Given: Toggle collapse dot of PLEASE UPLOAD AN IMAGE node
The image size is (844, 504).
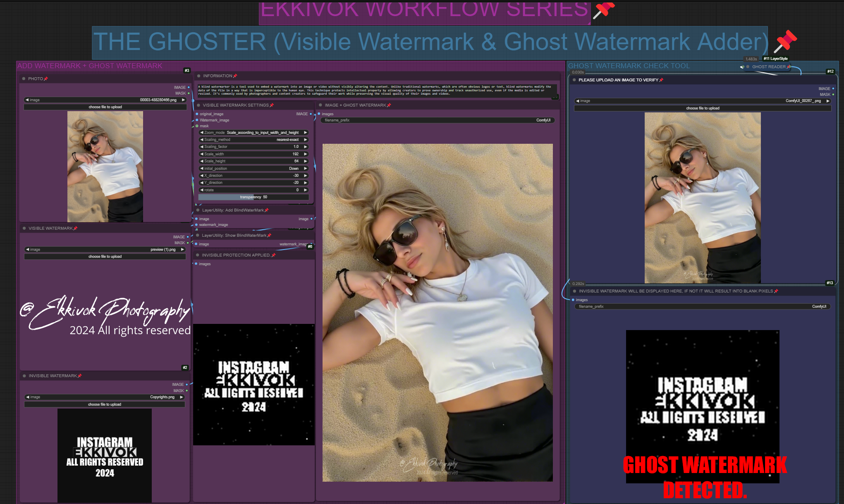Looking at the screenshot, I should pyautogui.click(x=574, y=80).
